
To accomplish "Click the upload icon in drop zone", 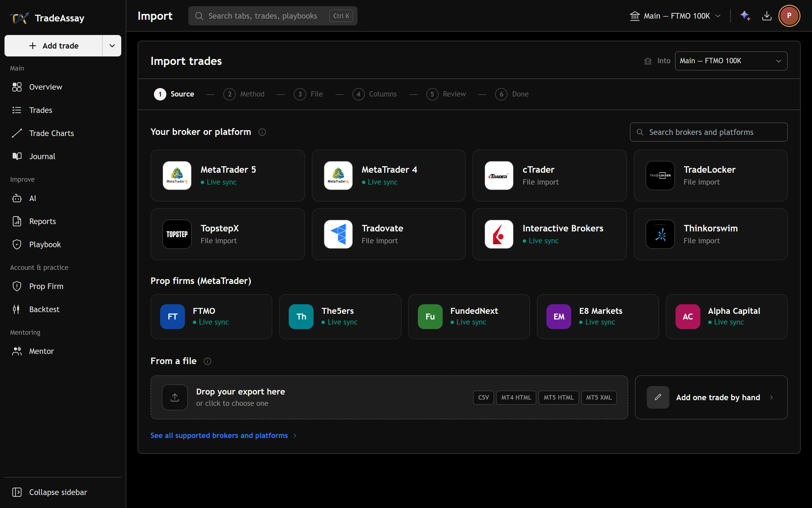I will pyautogui.click(x=175, y=397).
